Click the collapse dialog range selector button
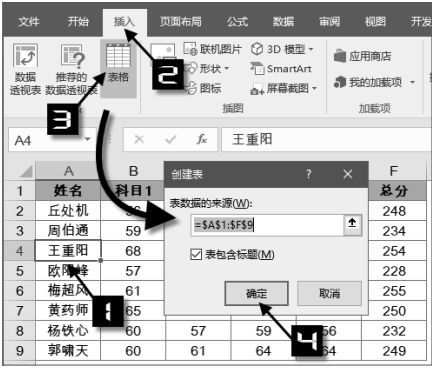 click(352, 225)
